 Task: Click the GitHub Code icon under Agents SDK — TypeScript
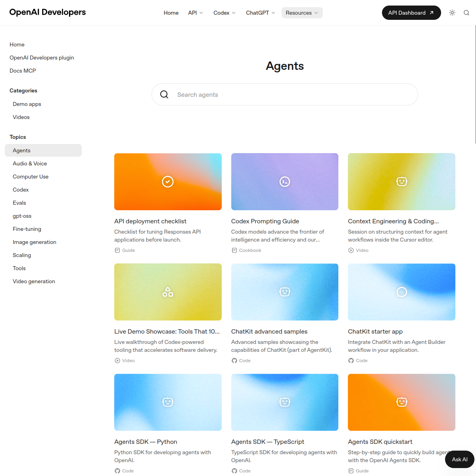[x=234, y=471]
